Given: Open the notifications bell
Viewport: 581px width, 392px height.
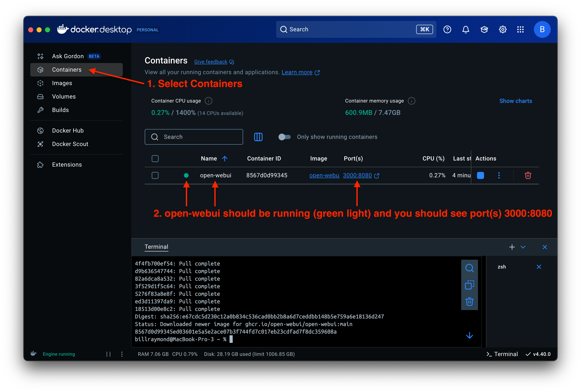Looking at the screenshot, I should (x=466, y=29).
